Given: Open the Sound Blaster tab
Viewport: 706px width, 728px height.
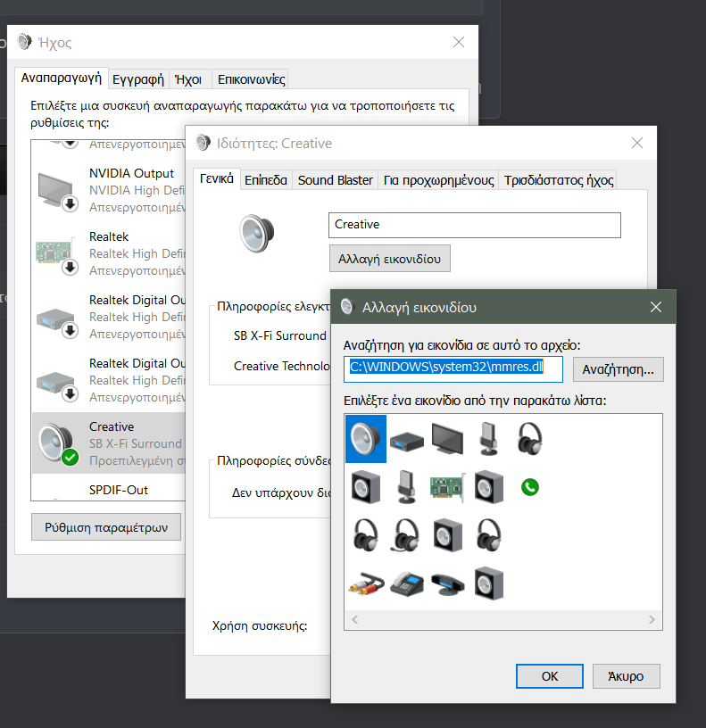Looking at the screenshot, I should (336, 180).
